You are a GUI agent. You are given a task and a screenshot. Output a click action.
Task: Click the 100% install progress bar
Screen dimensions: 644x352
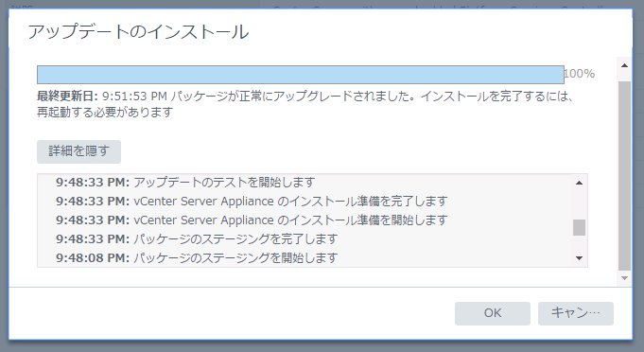[x=300, y=75]
